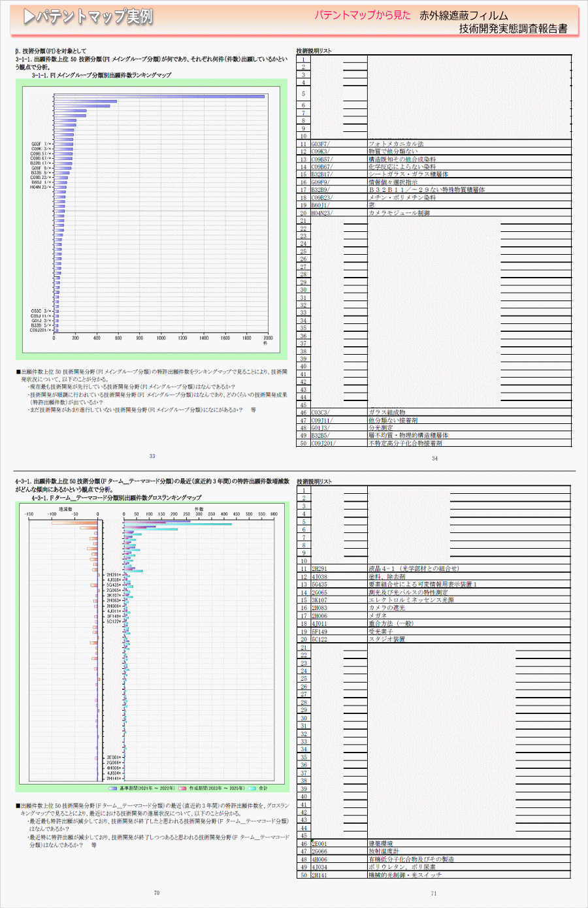Click the 増減数 axis label on lower chart
The image size is (588, 908).
65,508
